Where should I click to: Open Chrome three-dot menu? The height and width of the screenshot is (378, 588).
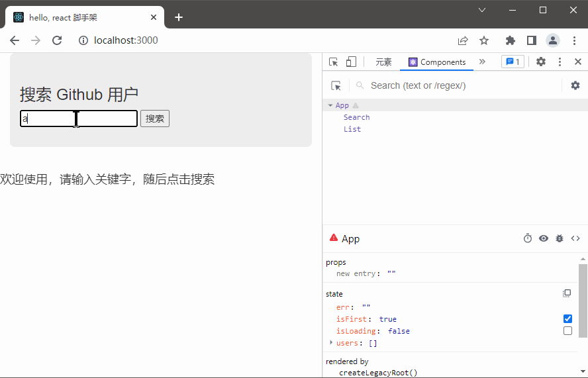click(575, 40)
